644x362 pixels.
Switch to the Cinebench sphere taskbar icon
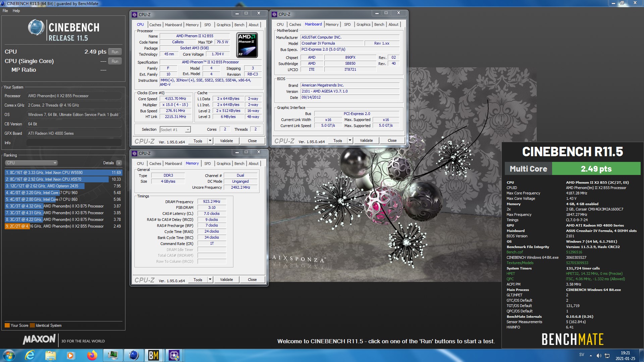click(x=133, y=355)
